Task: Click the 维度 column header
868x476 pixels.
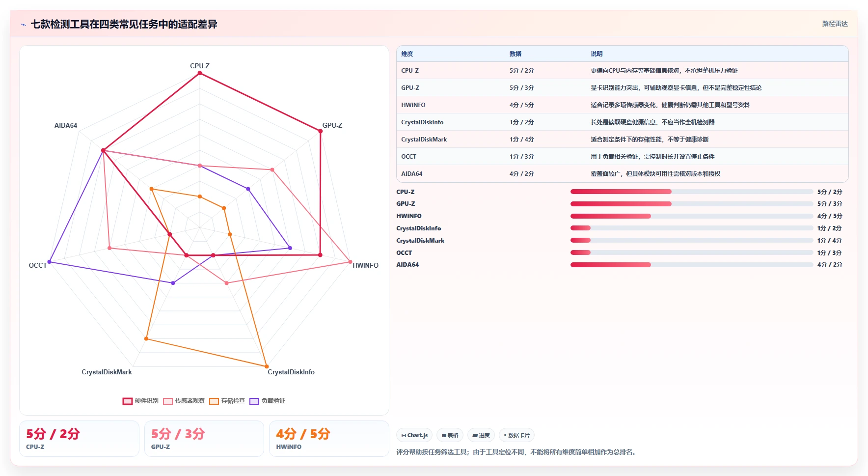Action: 407,54
